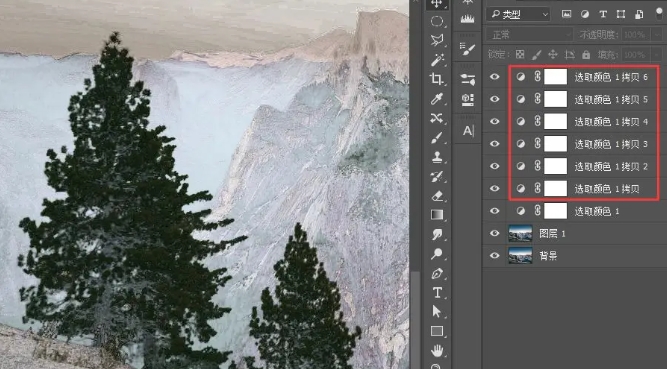667x369 pixels.
Task: Select the Gradient tool
Action: coord(437,215)
